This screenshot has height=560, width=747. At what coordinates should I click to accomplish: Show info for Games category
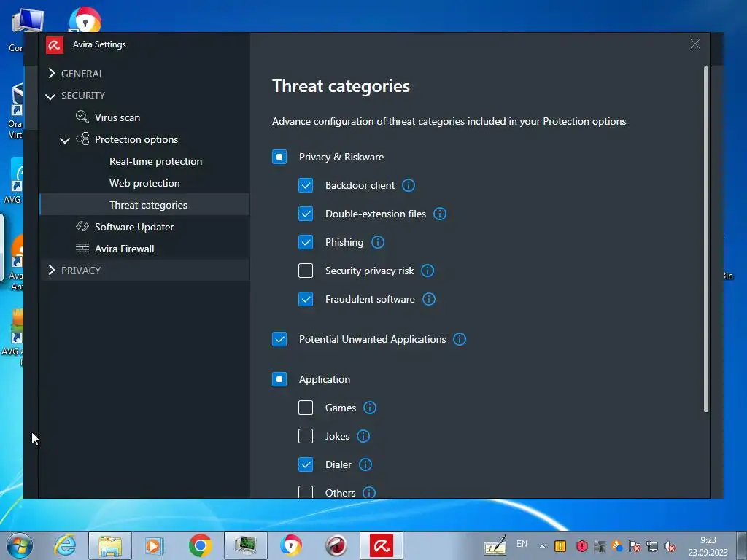click(370, 408)
